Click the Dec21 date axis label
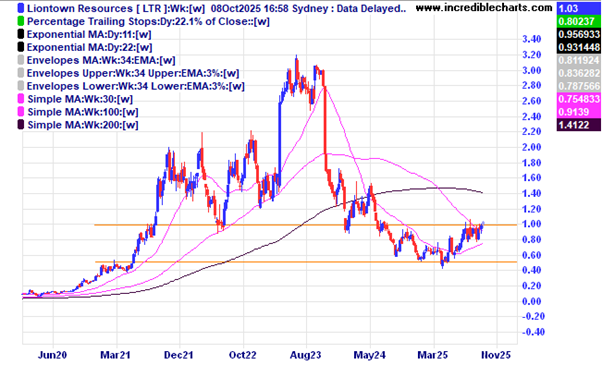602x365 pixels. coord(178,355)
